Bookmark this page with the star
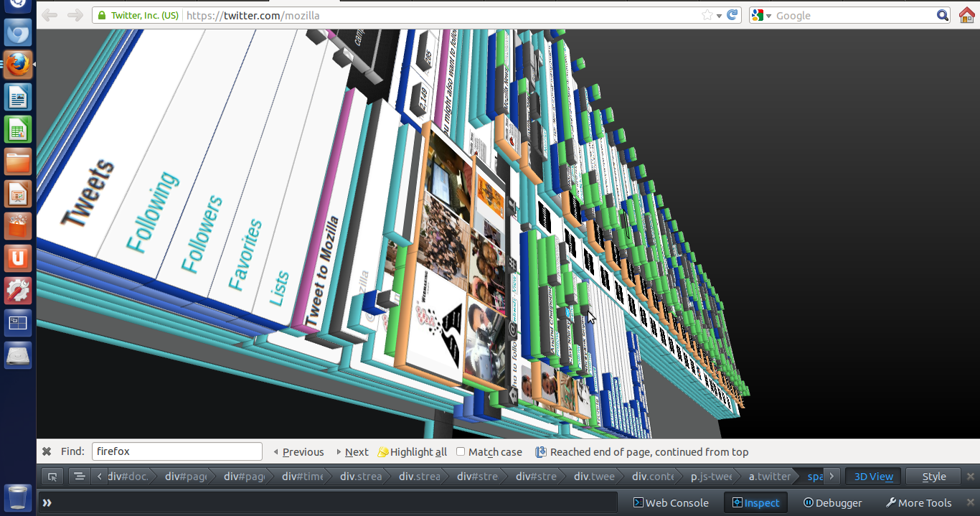980x516 pixels. 707,15
